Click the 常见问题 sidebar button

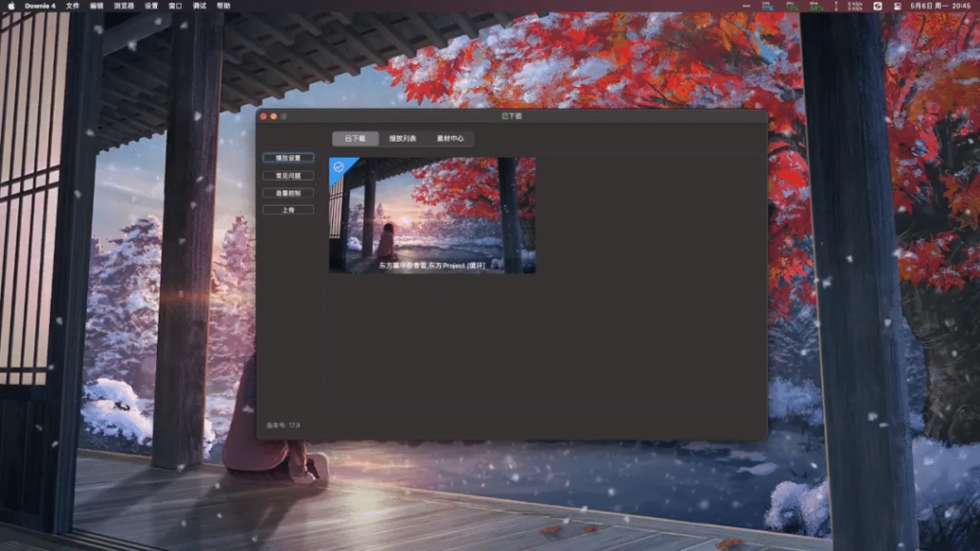pos(287,174)
